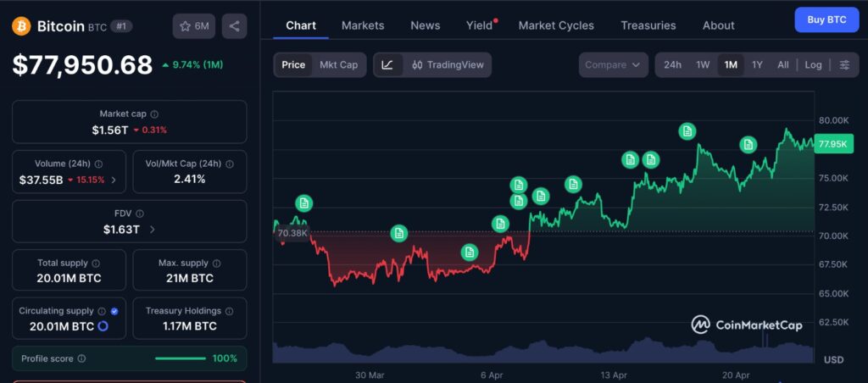Switch to the Market Cycles tab
Screen dimensions: 868x383
[556, 25]
